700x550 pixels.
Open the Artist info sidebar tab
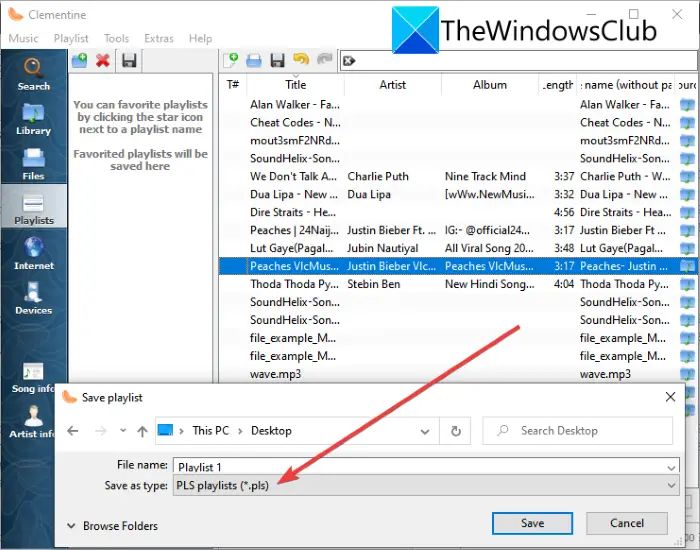click(x=32, y=421)
